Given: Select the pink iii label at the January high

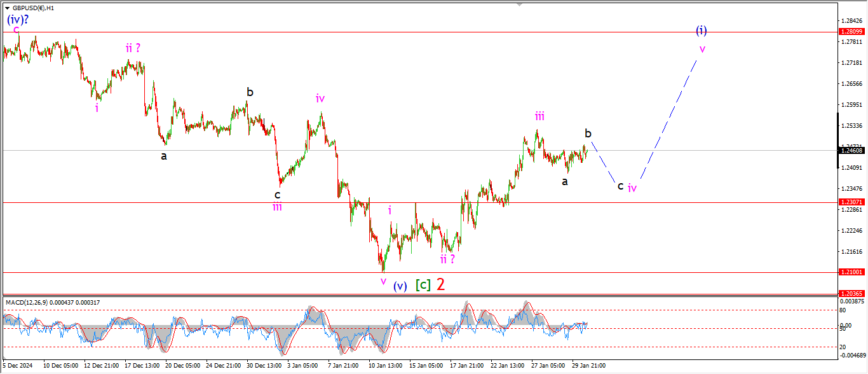Looking at the screenshot, I should [x=539, y=116].
